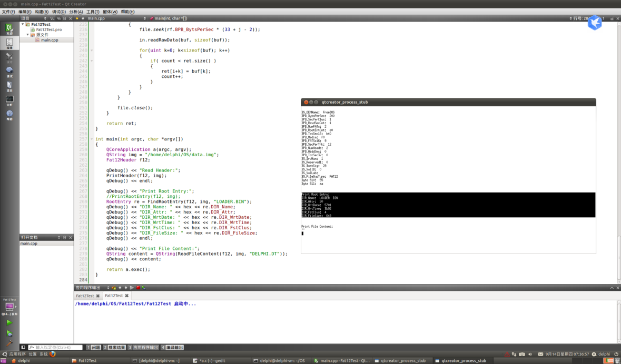This screenshot has height=364, width=621.
Task: Start debugging with the run-debug icon
Action: 9,333
